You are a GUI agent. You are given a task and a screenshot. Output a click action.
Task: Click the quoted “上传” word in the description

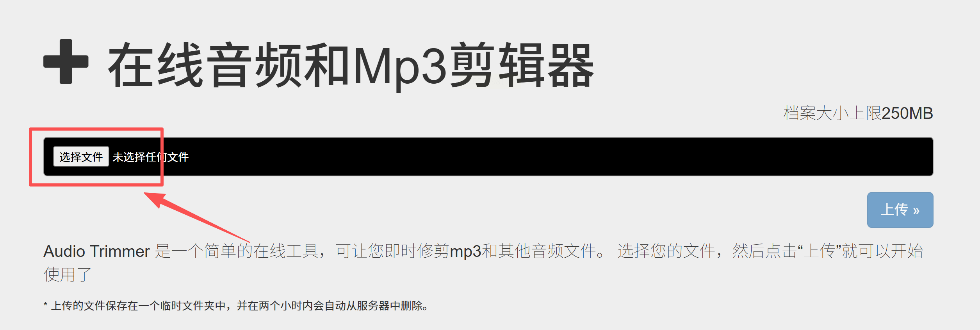(x=819, y=251)
